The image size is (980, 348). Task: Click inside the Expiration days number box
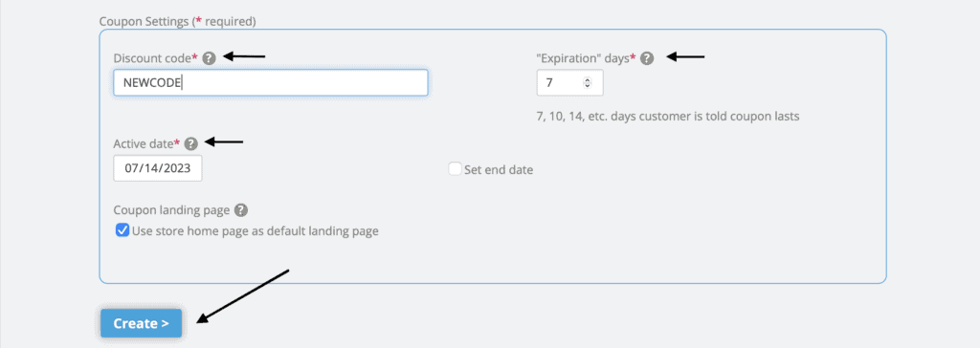(570, 82)
